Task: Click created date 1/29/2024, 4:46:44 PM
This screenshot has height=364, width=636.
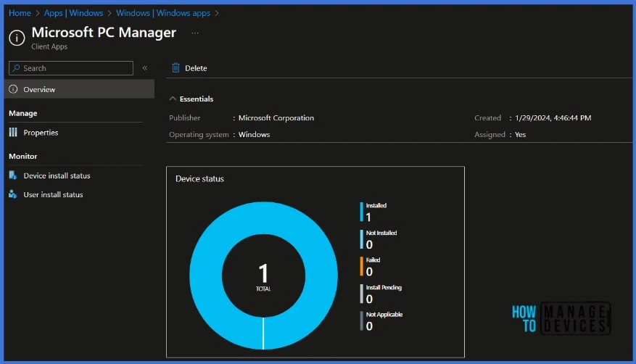Action: pyautogui.click(x=553, y=118)
